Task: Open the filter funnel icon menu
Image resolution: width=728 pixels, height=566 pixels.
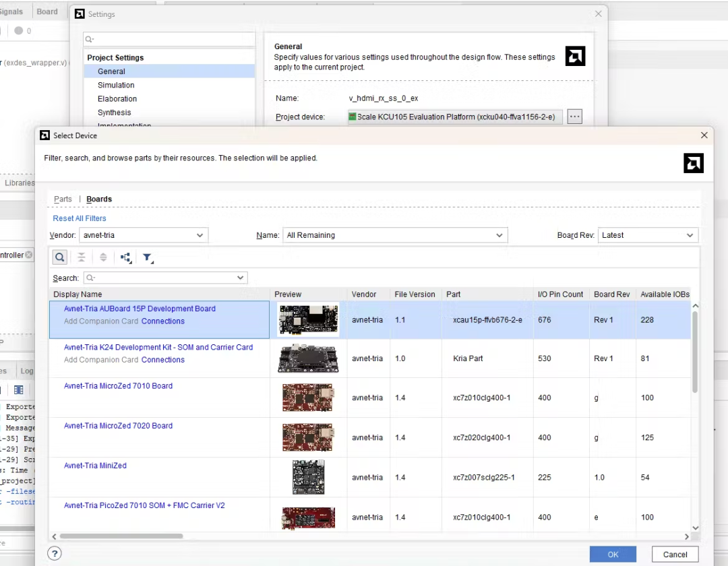Action: (148, 257)
